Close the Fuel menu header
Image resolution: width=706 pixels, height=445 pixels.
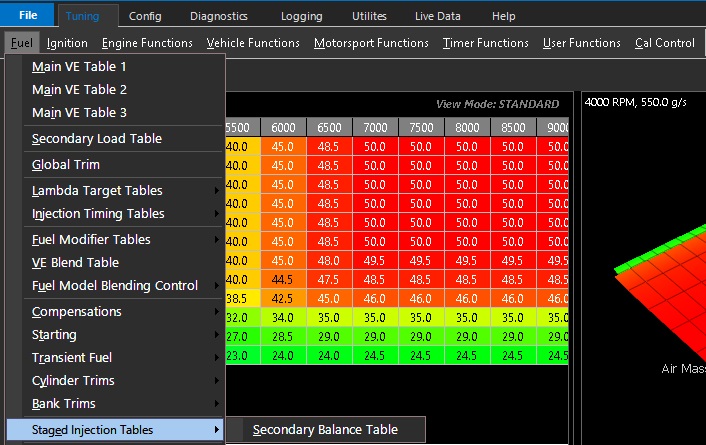22,43
